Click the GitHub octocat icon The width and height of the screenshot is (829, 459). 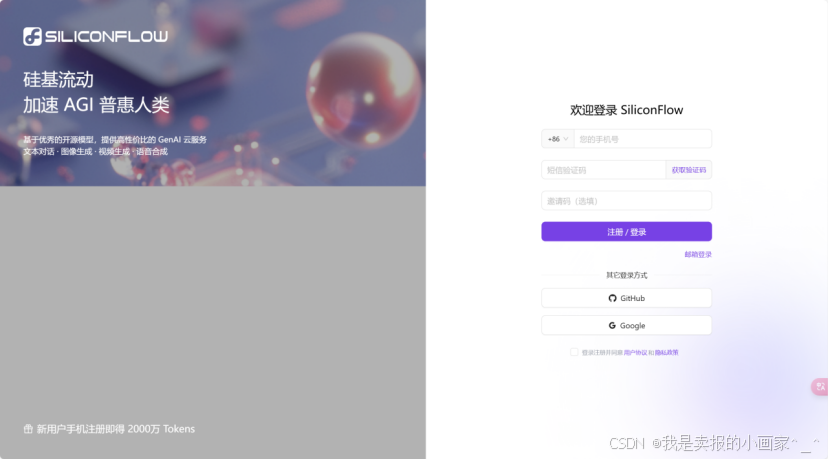coord(612,298)
